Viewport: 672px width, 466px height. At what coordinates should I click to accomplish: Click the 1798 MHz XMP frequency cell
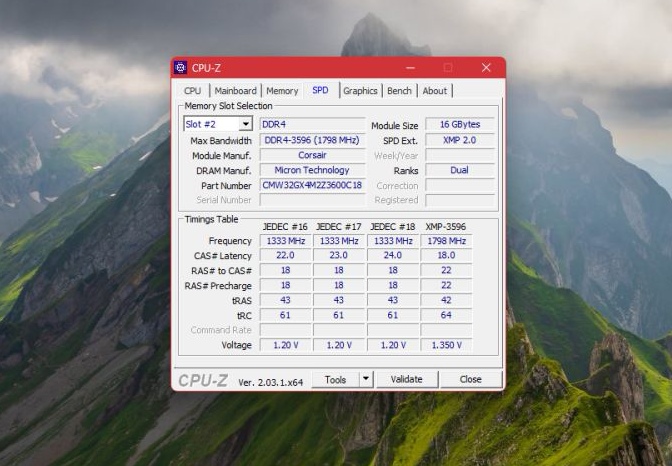(x=447, y=241)
